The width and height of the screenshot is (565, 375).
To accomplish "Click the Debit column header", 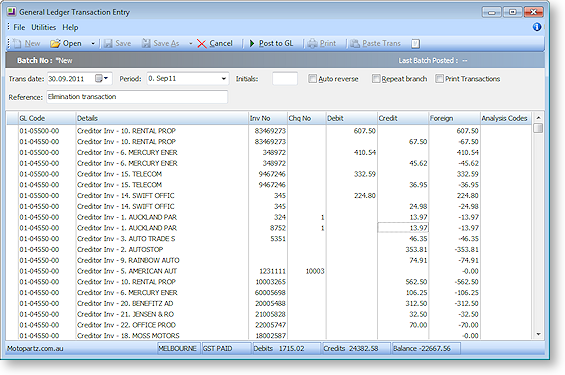I will pos(352,118).
